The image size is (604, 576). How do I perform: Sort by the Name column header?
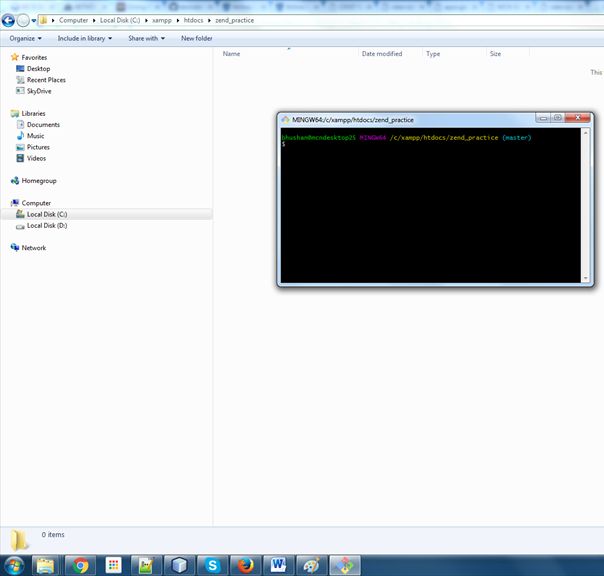pyautogui.click(x=231, y=54)
